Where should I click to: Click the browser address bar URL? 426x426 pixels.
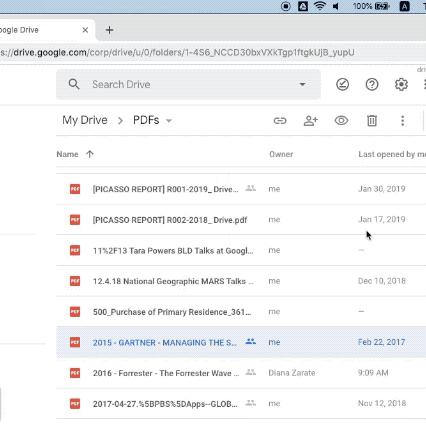coord(177,53)
